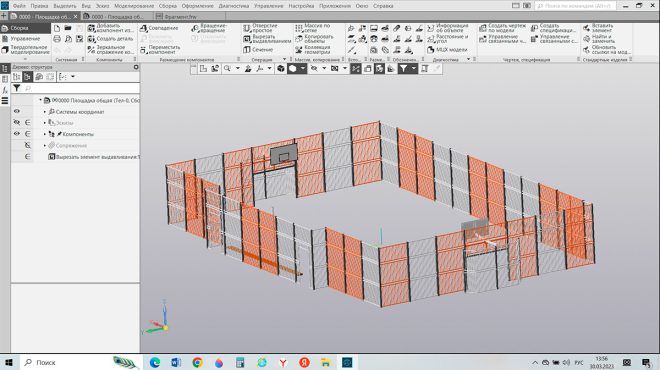Show the hidden 'Эскизы' via crossed eye icon

coord(17,122)
